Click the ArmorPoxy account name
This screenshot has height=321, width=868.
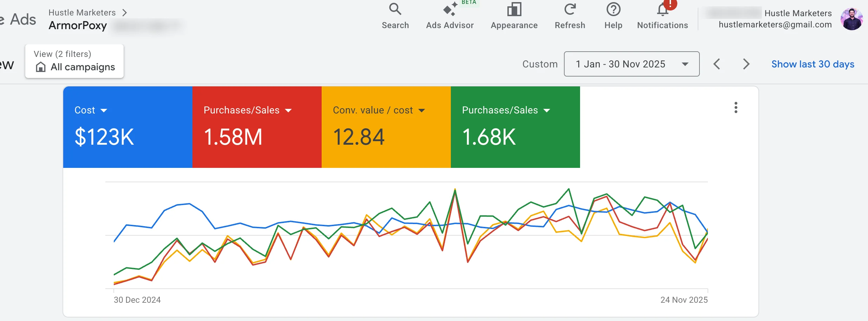click(78, 26)
